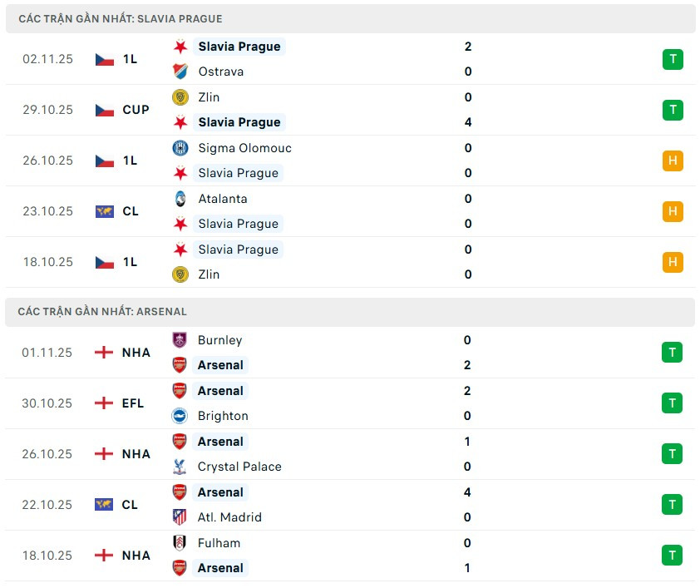Click orange H badge for Atalanta match
700x588 pixels.
(673, 211)
